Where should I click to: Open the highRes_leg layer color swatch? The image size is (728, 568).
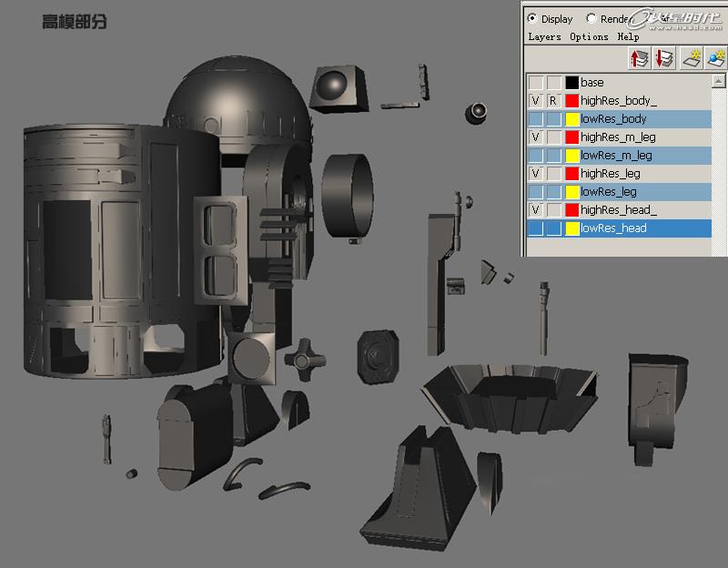tap(571, 172)
